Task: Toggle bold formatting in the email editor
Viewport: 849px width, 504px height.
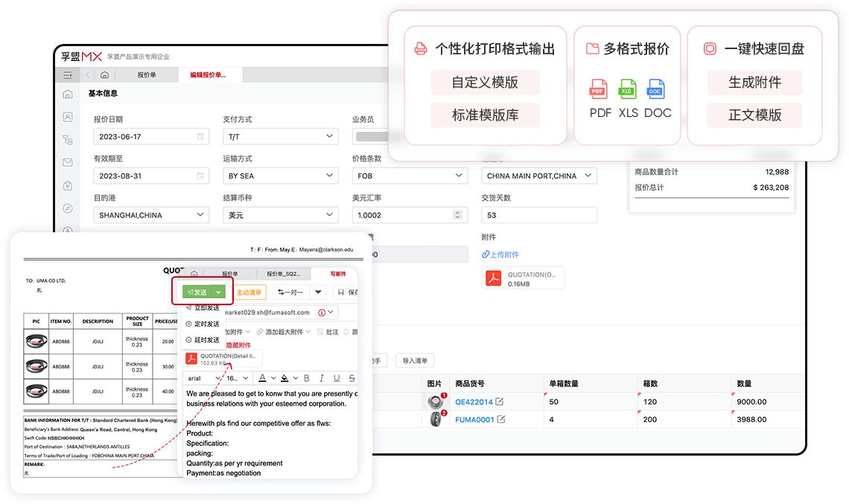Action: pos(307,378)
